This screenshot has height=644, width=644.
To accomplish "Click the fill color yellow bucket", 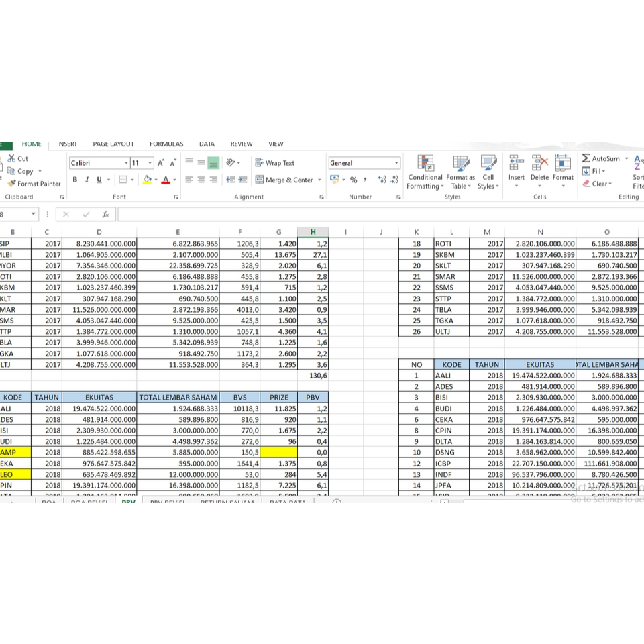I will (147, 180).
